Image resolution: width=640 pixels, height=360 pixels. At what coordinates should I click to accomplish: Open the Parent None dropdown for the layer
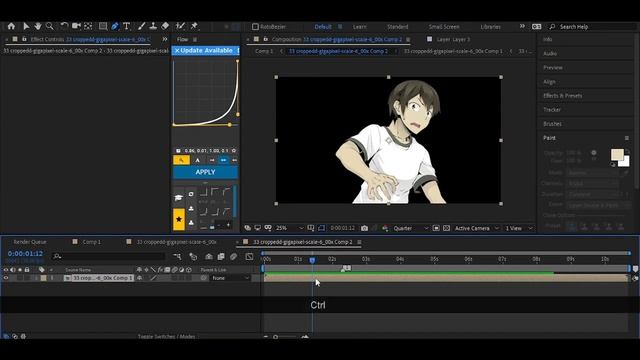click(231, 278)
